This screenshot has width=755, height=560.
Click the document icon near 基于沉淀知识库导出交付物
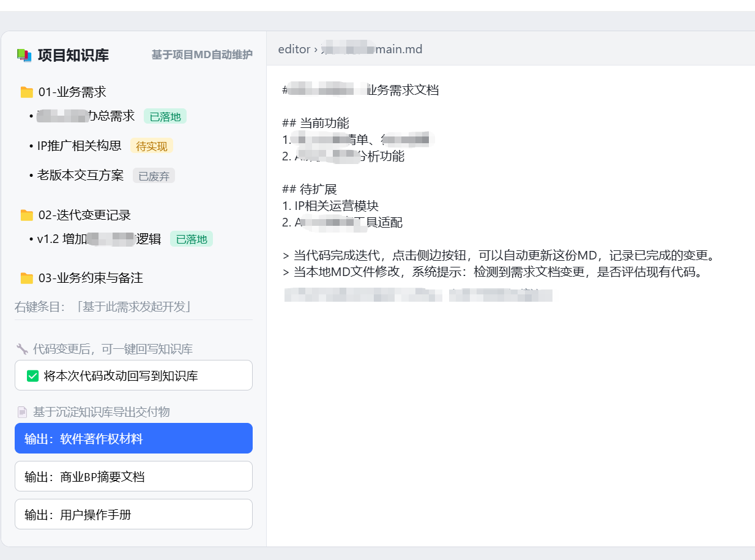pyautogui.click(x=22, y=413)
